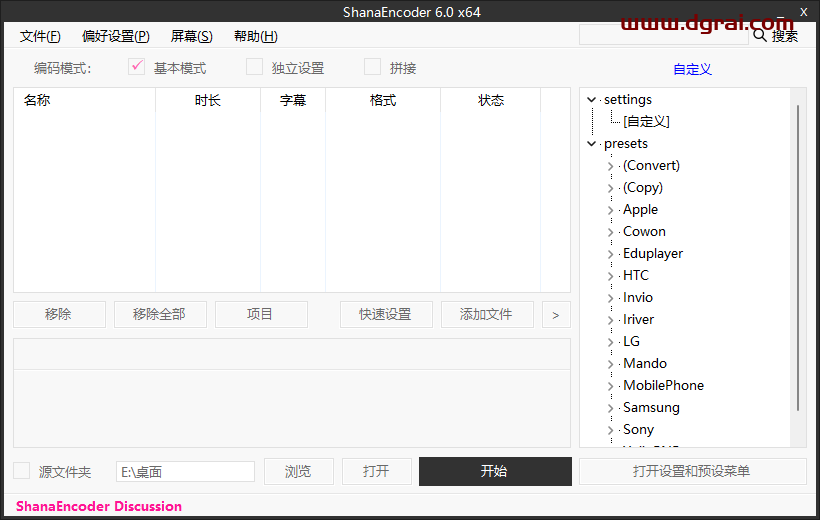Enable the 独立设置 checkbox

click(x=254, y=67)
